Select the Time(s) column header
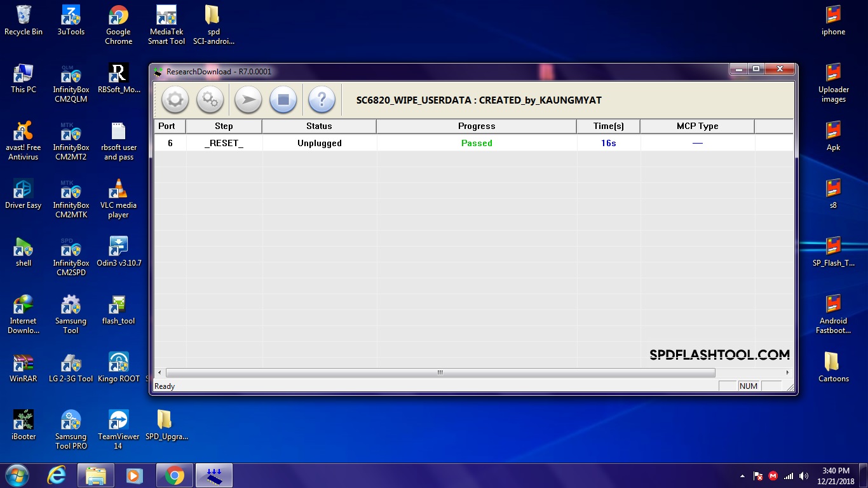Image resolution: width=868 pixels, height=488 pixels. click(608, 126)
